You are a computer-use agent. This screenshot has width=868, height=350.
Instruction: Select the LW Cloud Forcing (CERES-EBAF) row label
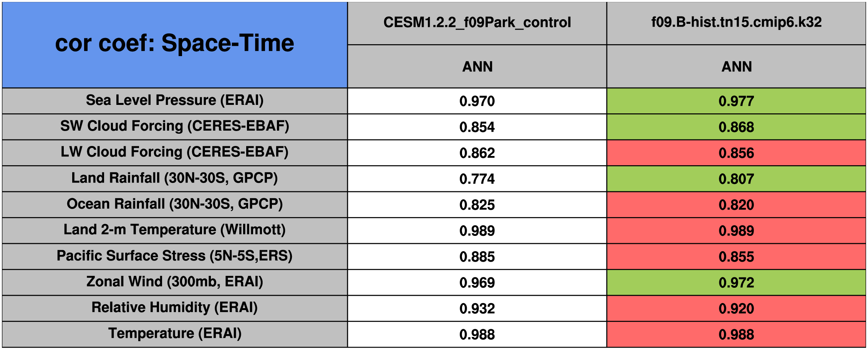click(175, 152)
